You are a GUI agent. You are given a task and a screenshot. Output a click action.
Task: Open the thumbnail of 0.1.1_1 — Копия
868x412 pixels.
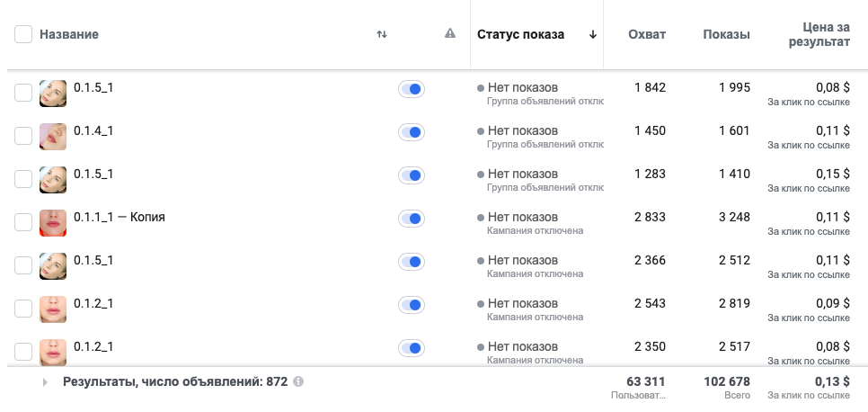pos(53,223)
